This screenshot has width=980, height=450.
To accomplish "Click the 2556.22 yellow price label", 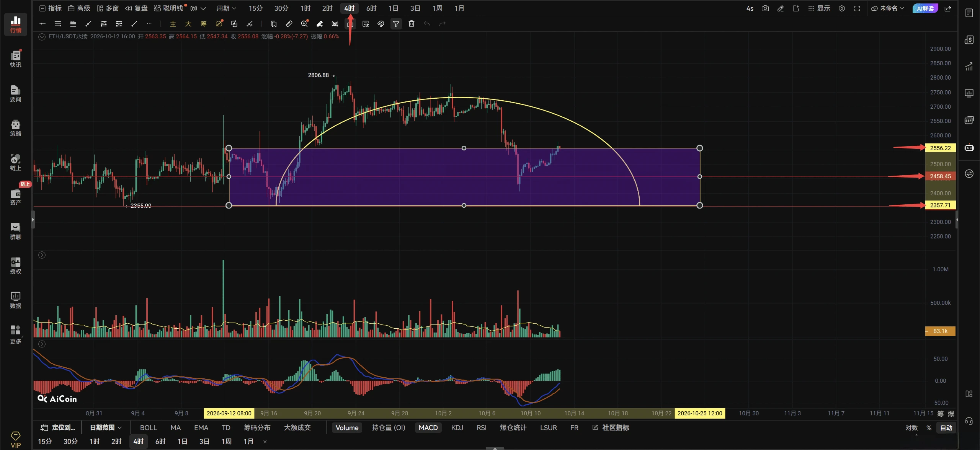I will (940, 148).
